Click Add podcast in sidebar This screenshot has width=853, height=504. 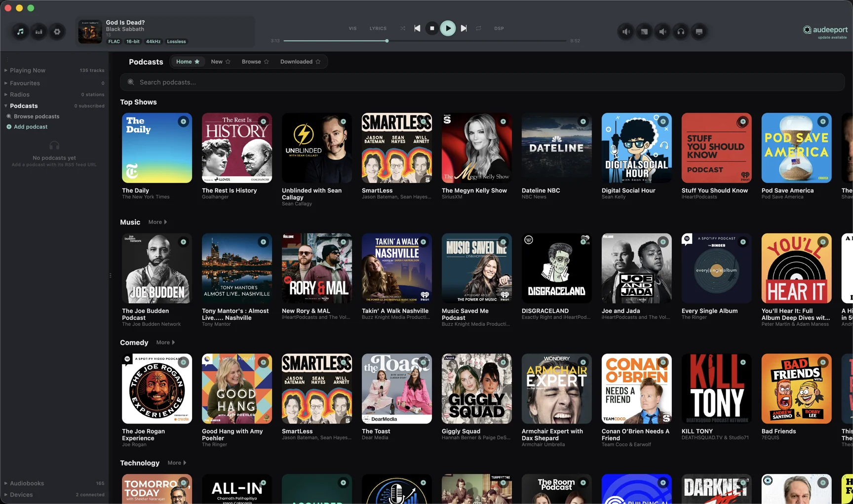(31, 127)
